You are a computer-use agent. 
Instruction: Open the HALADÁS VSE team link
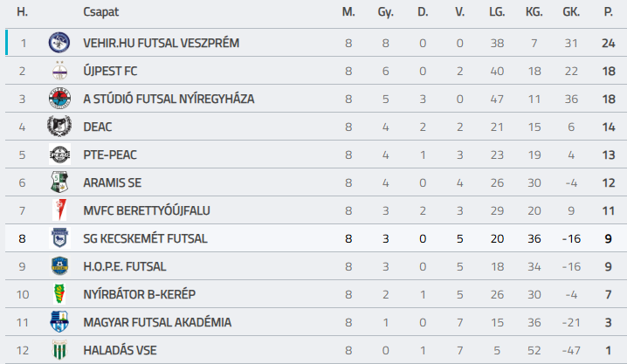pos(120,350)
